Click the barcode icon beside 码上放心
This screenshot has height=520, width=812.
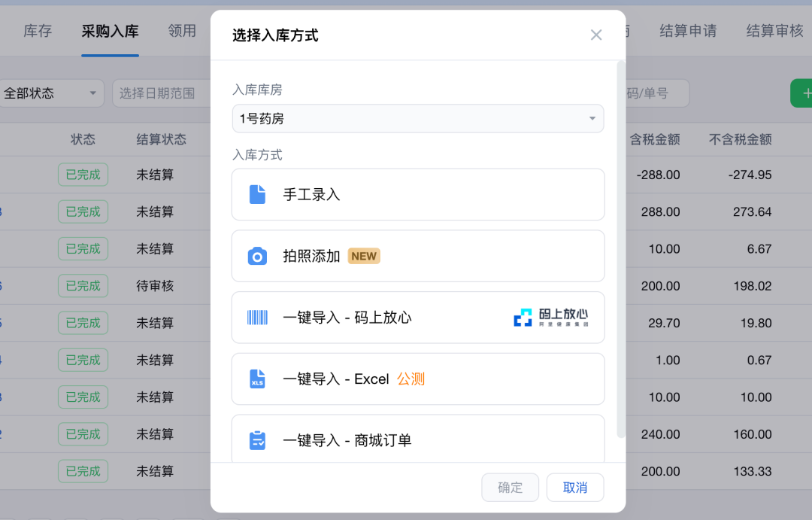pos(258,317)
